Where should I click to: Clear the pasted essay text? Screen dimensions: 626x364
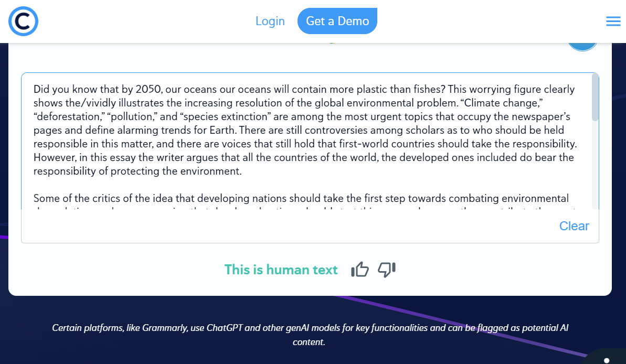tap(574, 226)
